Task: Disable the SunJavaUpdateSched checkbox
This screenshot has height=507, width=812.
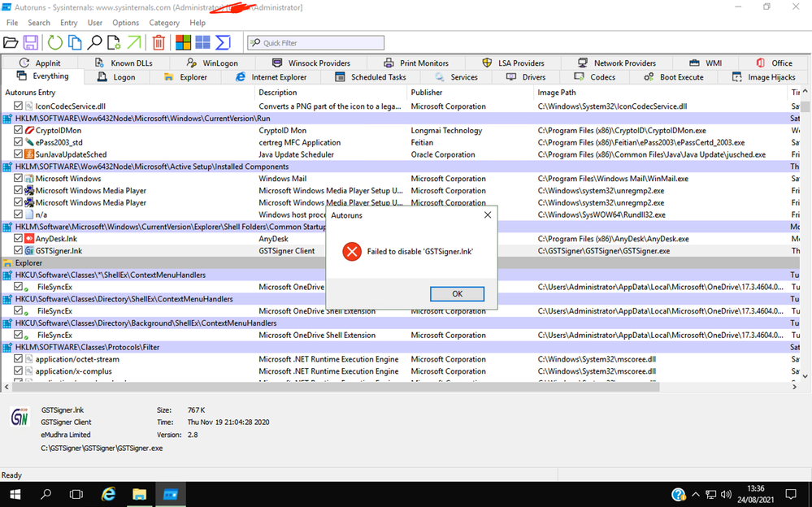Action: (x=18, y=154)
